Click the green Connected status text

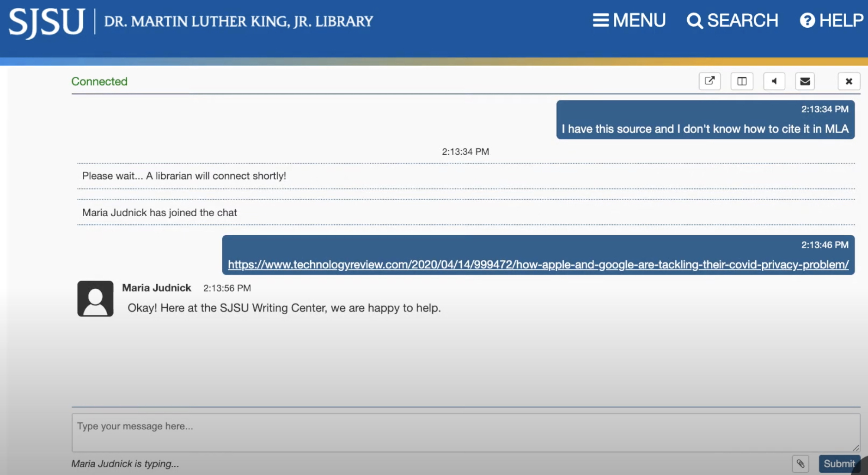pos(99,81)
